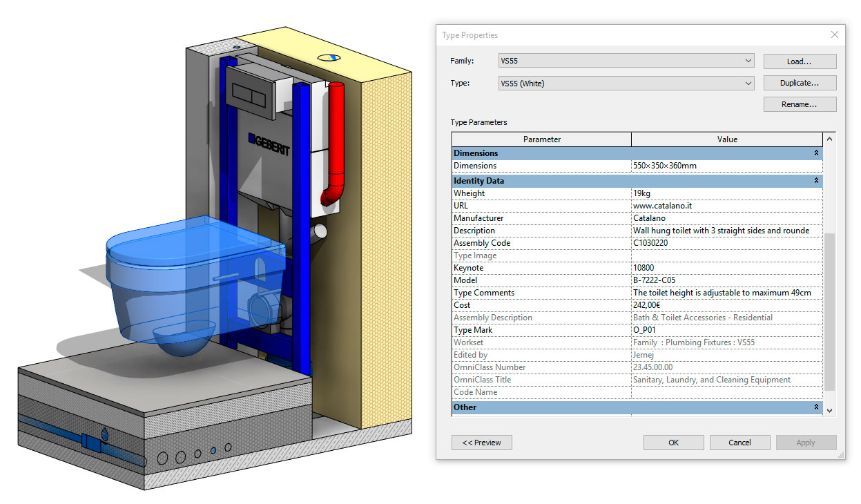This screenshot has width=861, height=504.
Task: Click the GEBERIT logo on the frame
Action: [268, 144]
